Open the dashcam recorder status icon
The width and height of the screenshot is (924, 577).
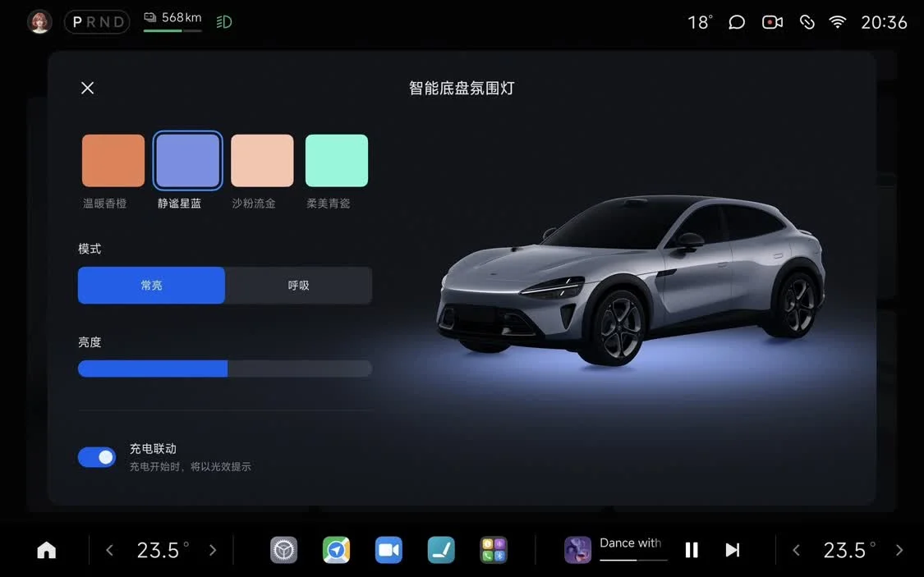tap(772, 22)
